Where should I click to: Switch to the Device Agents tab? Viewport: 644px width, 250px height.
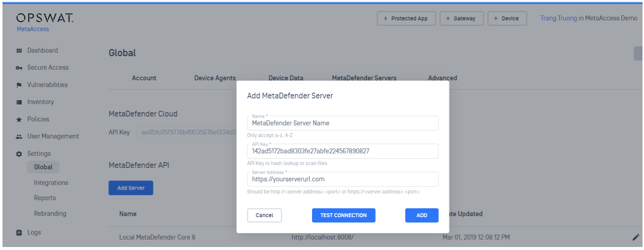(215, 78)
